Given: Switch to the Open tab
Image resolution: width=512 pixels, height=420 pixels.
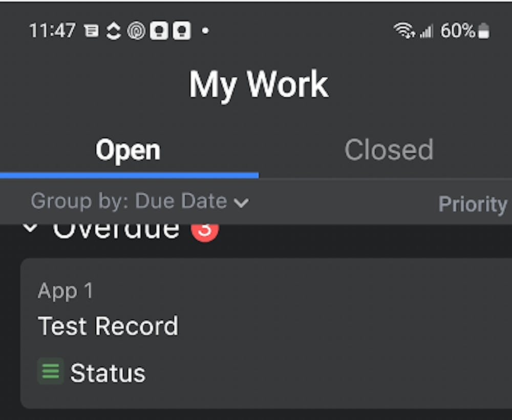Looking at the screenshot, I should click(x=128, y=150).
